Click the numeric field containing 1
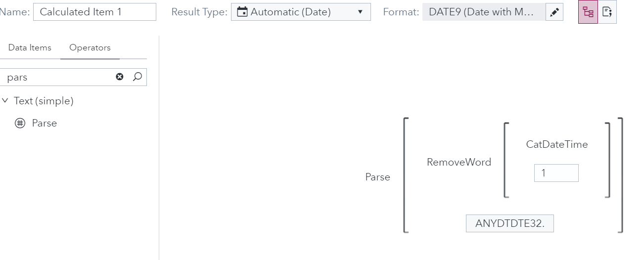 (556, 173)
